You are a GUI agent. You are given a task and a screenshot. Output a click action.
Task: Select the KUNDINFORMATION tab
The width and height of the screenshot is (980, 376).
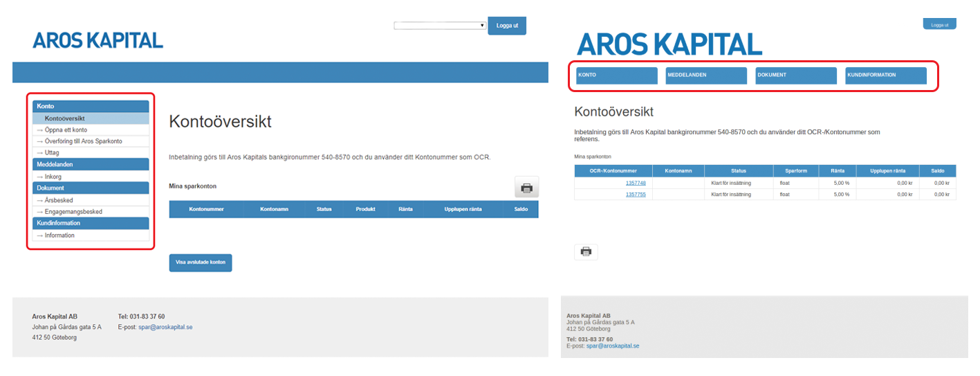885,75
